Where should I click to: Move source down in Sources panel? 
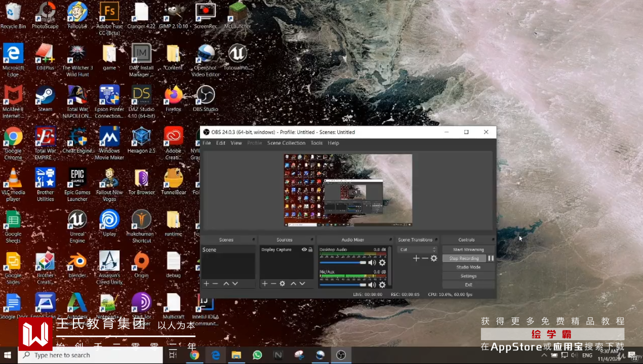[302, 284]
